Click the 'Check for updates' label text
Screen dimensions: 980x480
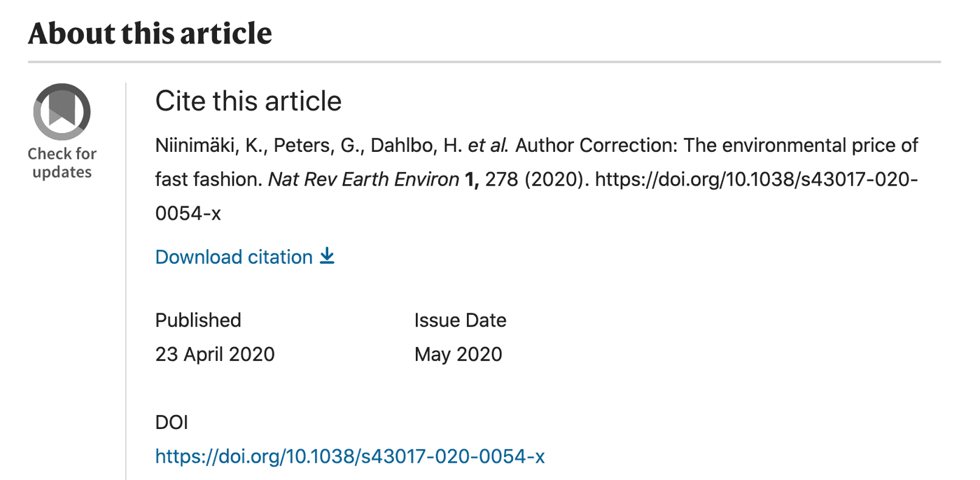tap(62, 163)
